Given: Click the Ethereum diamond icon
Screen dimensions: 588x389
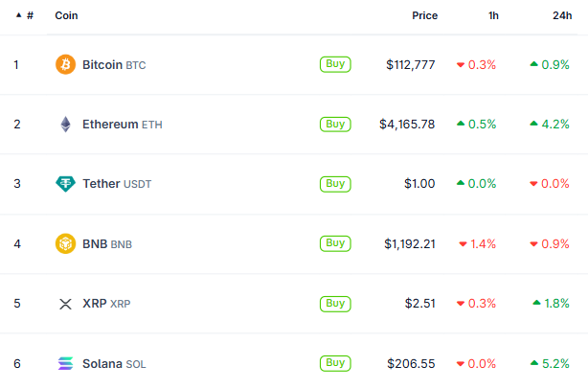Looking at the screenshot, I should point(65,125).
